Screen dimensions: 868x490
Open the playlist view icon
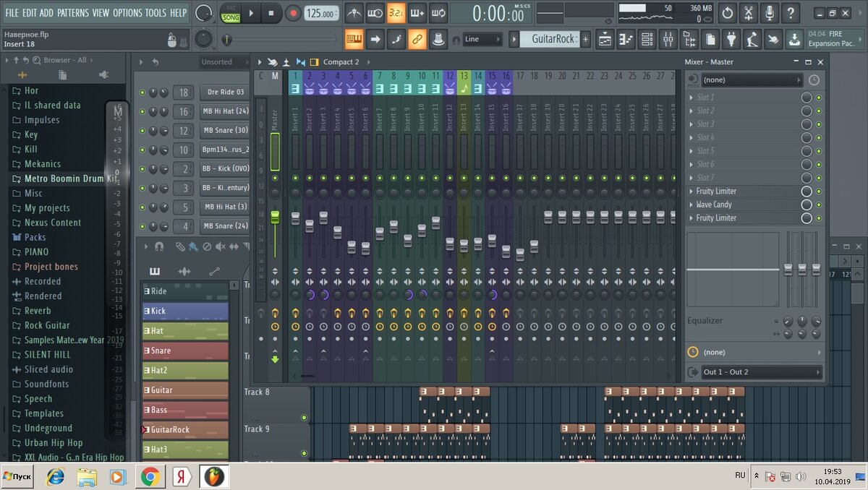(x=606, y=39)
